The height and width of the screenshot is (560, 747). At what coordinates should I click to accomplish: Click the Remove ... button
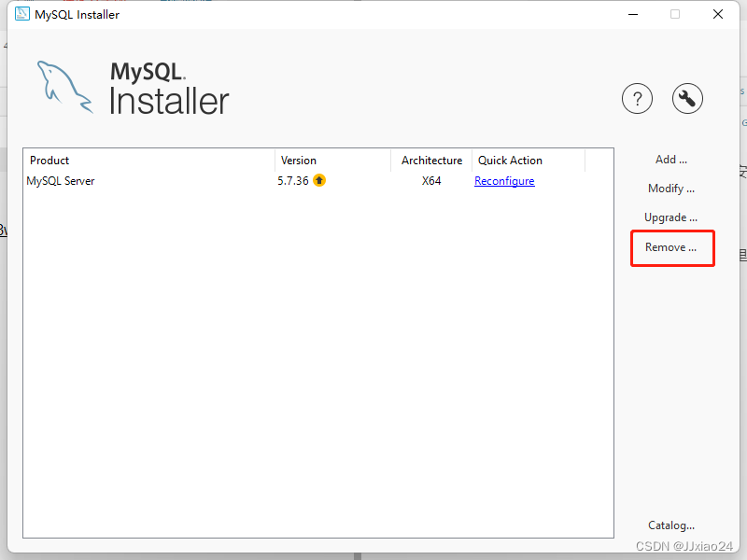pos(670,247)
